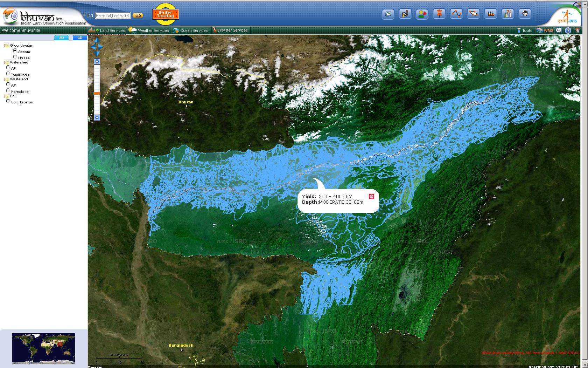588x368 pixels.
Task: Select Orissa groundwater layer
Action: click(x=15, y=57)
